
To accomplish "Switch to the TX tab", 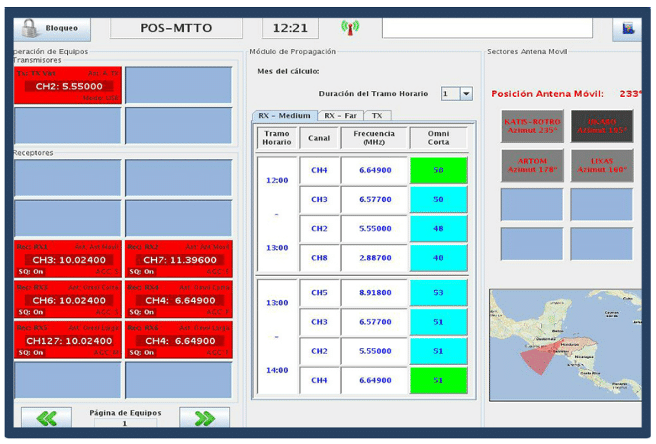I will [x=378, y=116].
